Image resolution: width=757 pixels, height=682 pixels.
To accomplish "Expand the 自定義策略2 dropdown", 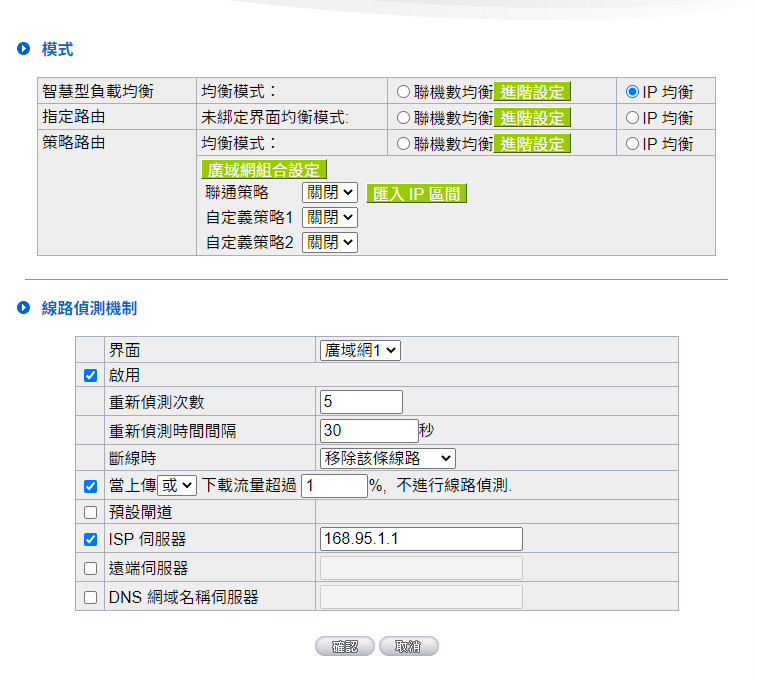I will [329, 242].
